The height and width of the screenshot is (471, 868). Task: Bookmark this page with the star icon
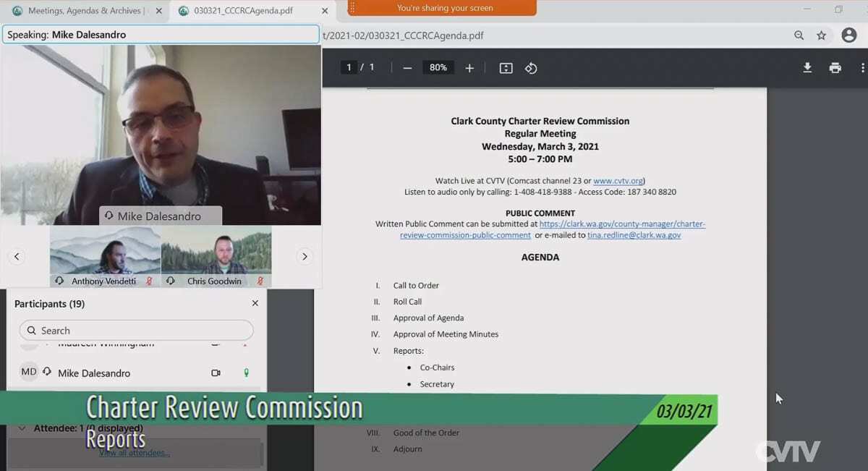tap(822, 35)
